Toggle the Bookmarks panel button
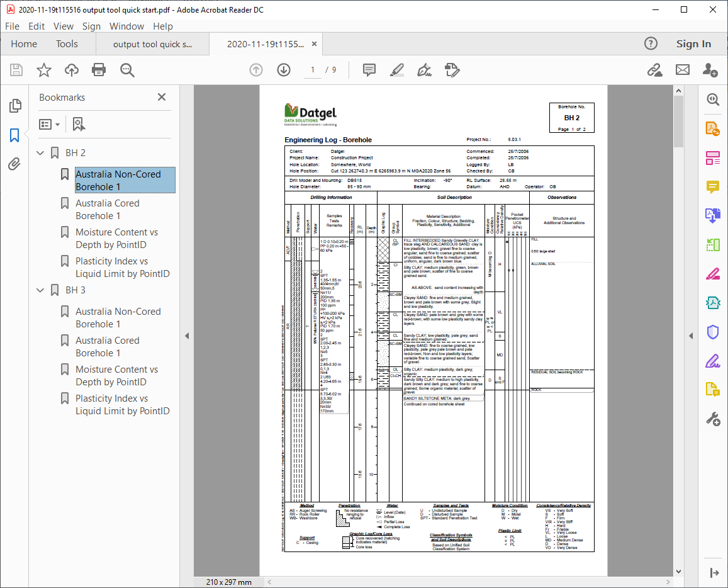The image size is (728, 588). [x=14, y=135]
